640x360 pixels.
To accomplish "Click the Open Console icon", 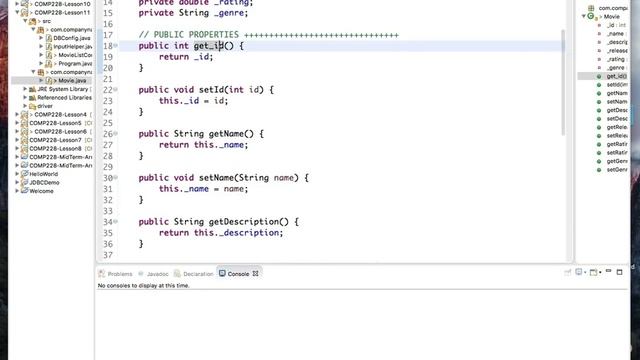I will pos(593,272).
